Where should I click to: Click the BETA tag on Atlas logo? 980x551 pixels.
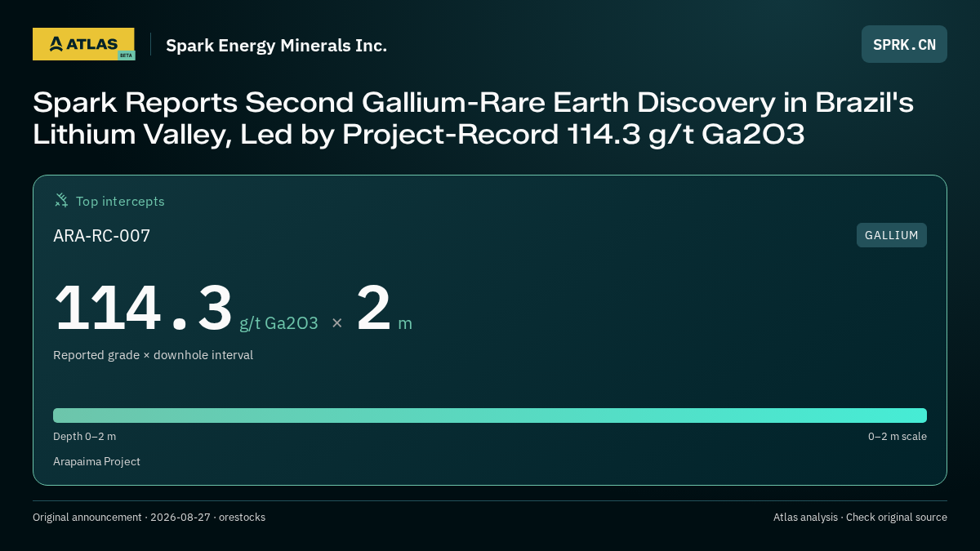pos(126,55)
